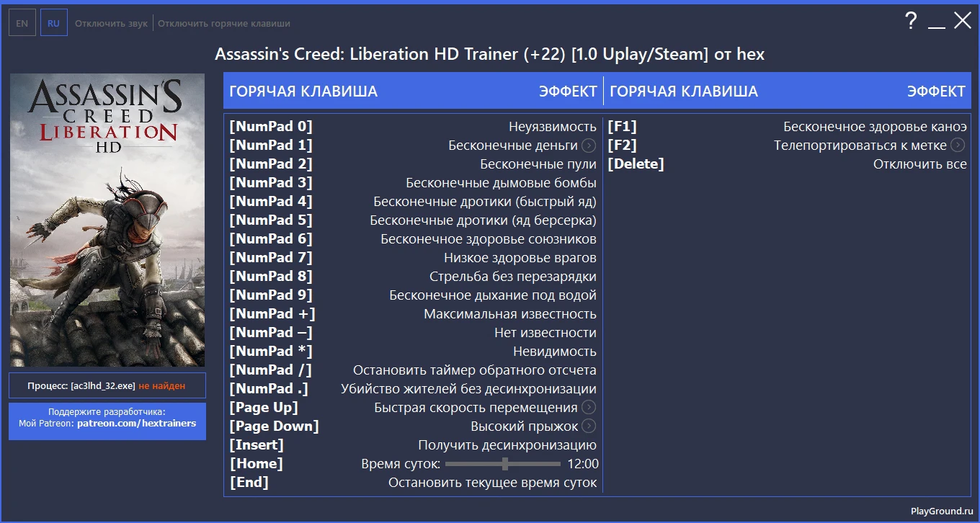Click the process status 'ac3lhd_32.exe не найден'
This screenshot has height=523, width=980.
(x=107, y=385)
